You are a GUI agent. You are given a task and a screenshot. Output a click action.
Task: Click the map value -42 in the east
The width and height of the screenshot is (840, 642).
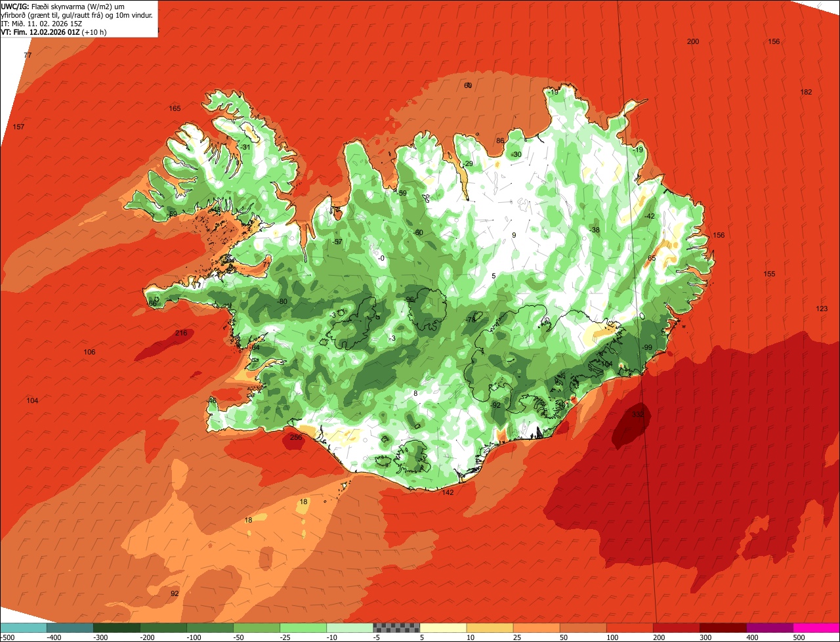point(650,216)
